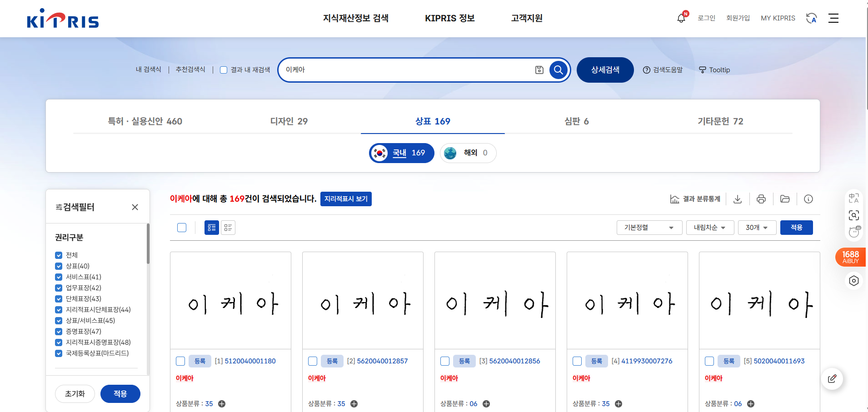This screenshot has width=868, height=412.
Task: Click the info circle icon
Action: pos(808,199)
